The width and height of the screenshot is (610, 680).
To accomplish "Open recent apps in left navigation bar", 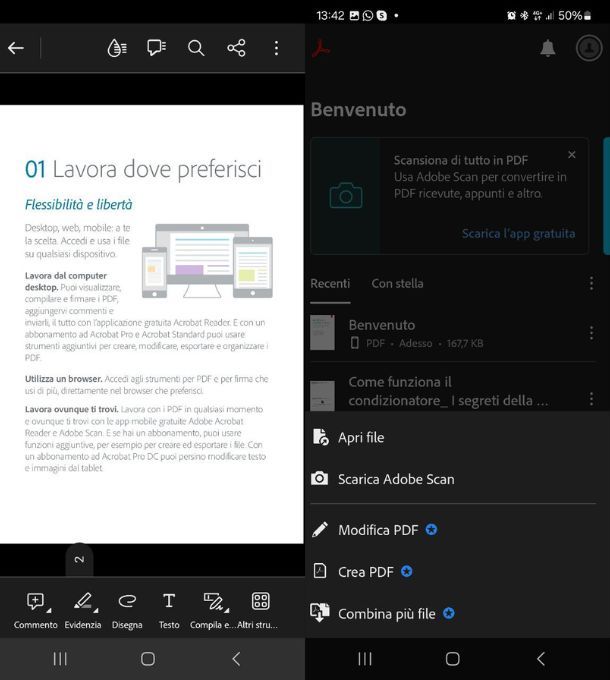I will pyautogui.click(x=60, y=659).
